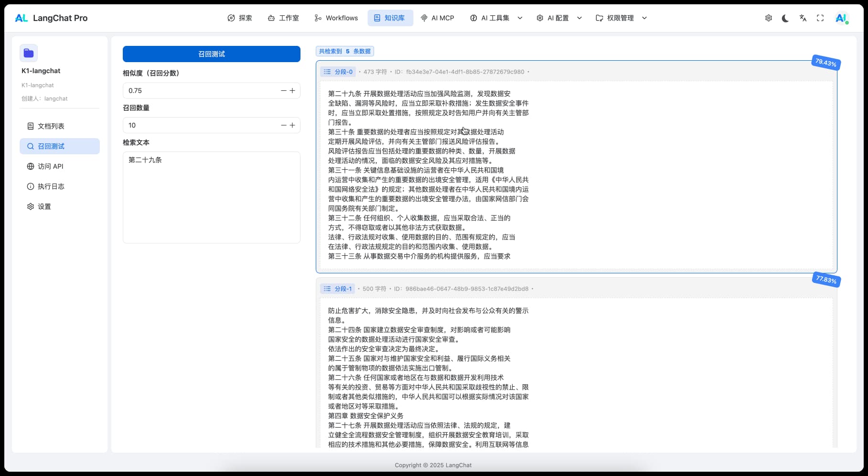Viewport: 868px width, 476px height.
Task: Click the language translate icon
Action: point(803,18)
